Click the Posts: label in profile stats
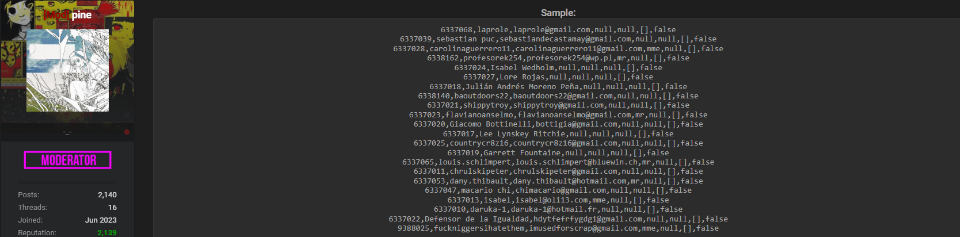This screenshot has width=980, height=237. tap(29, 195)
